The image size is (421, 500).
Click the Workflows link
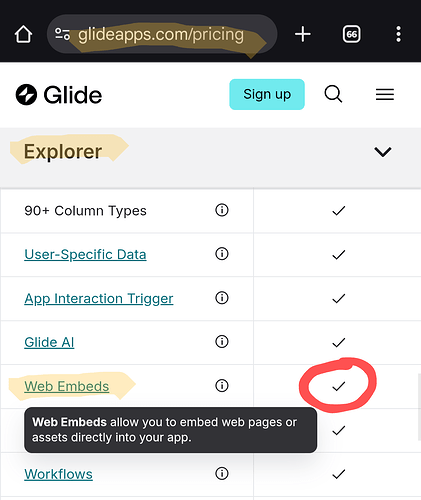tap(58, 474)
